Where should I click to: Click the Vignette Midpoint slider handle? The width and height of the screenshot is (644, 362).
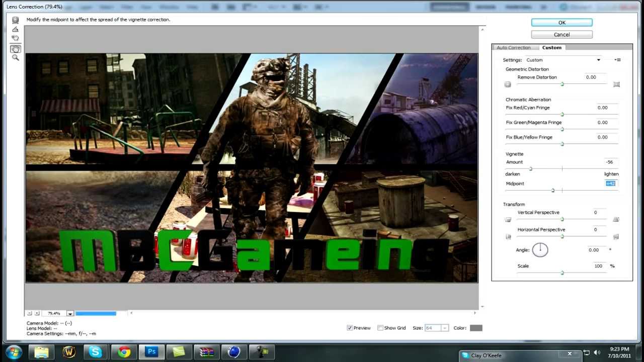pyautogui.click(x=553, y=190)
